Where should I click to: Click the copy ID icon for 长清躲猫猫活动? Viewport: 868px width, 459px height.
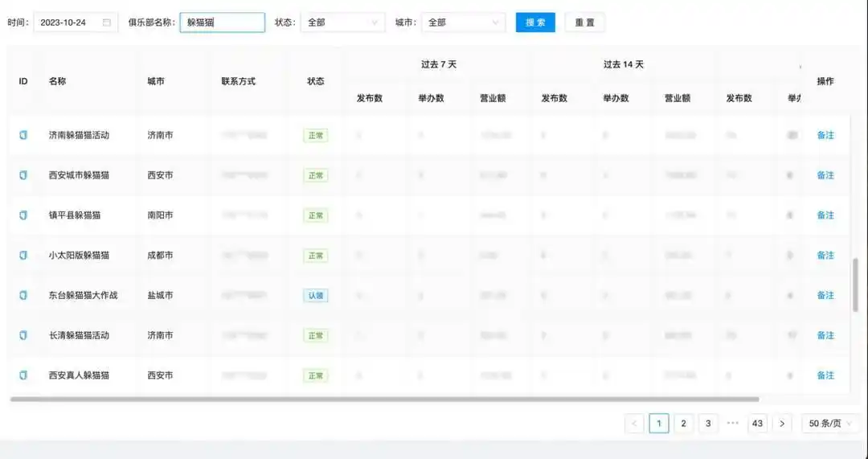(x=23, y=335)
